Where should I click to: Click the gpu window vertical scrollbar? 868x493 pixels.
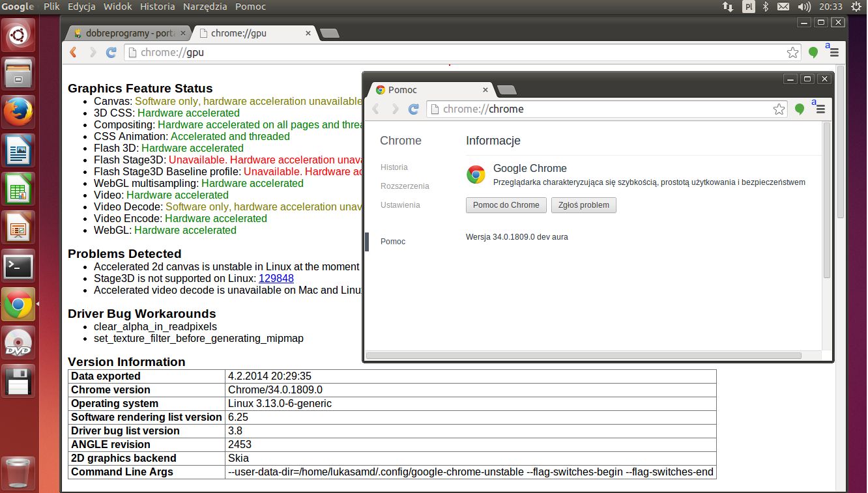click(841, 141)
